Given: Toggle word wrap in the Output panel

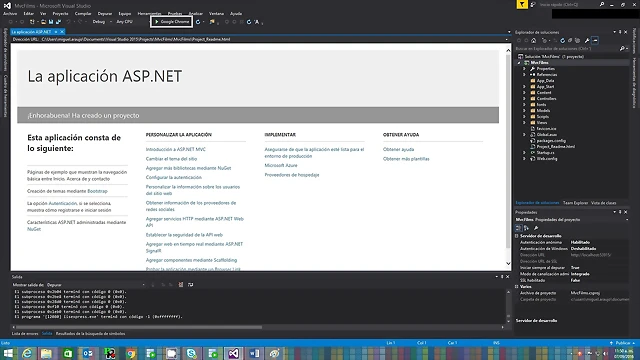Looking at the screenshot, I should click(x=190, y=284).
